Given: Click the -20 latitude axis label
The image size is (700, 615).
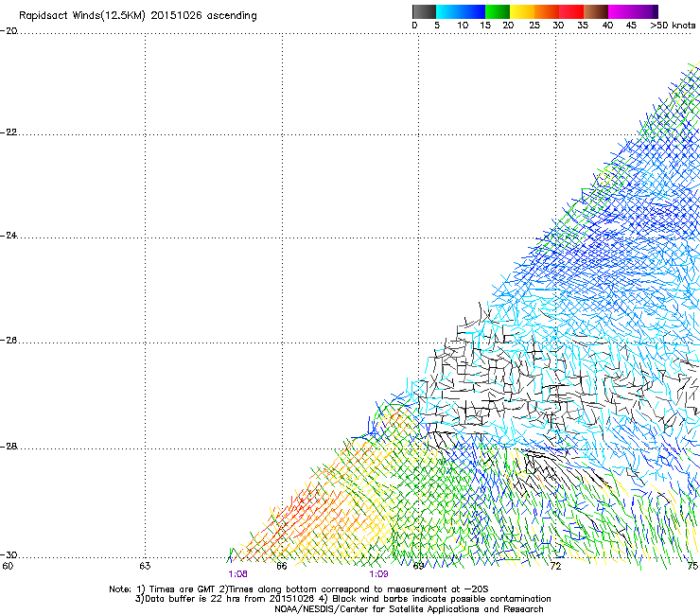Looking at the screenshot, I should tap(9, 31).
